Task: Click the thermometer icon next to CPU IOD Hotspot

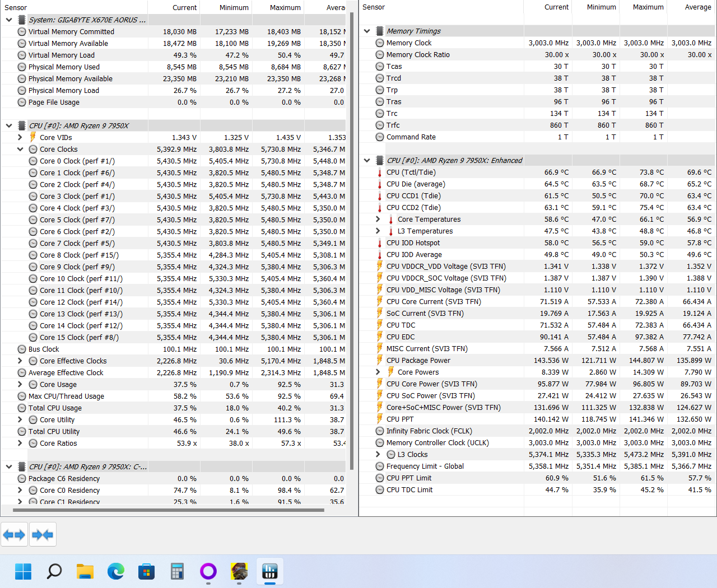Action: coord(380,243)
